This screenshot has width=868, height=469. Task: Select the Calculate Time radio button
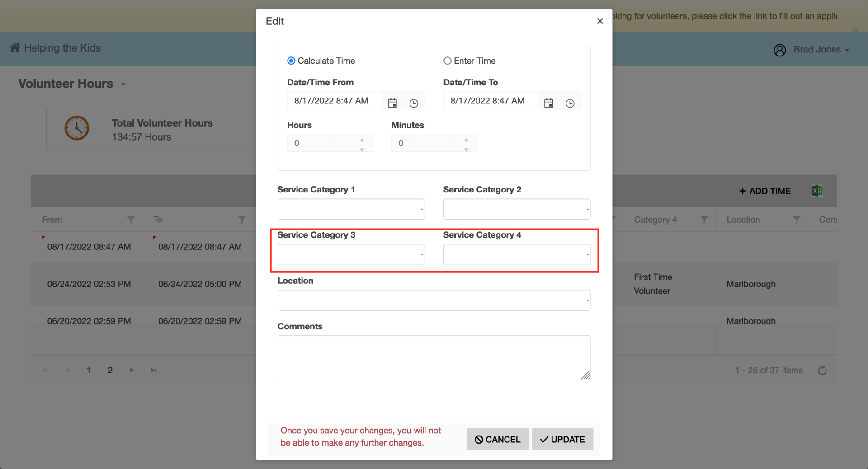pyautogui.click(x=292, y=61)
